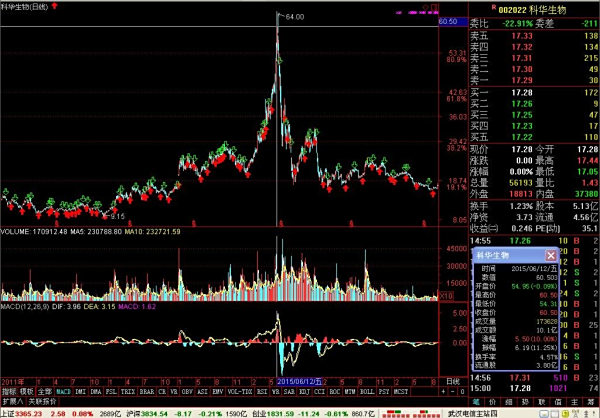Click the 64.00 peak price label
The image size is (600, 418).
(x=295, y=17)
